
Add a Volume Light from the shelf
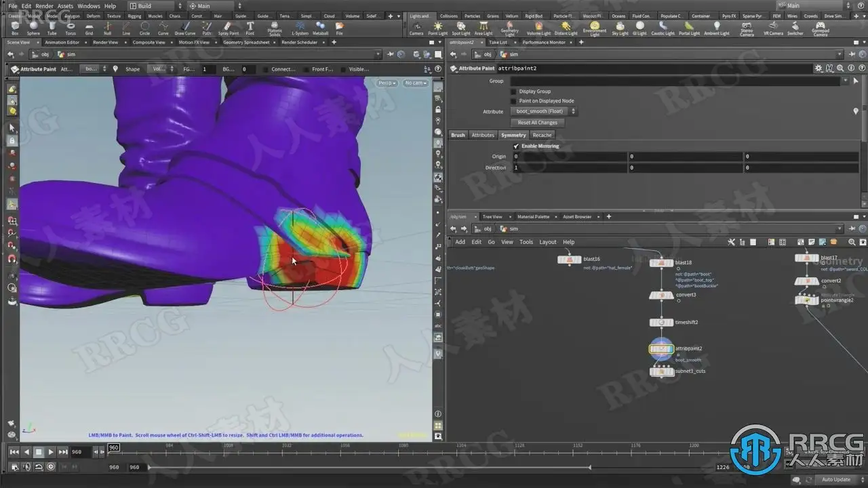[539, 28]
